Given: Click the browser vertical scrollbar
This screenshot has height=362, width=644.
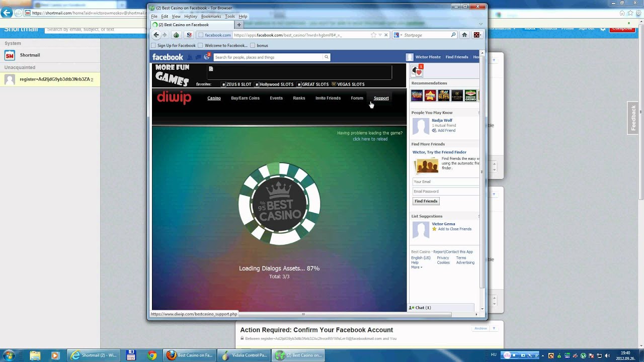Looking at the screenshot, I should [482, 171].
